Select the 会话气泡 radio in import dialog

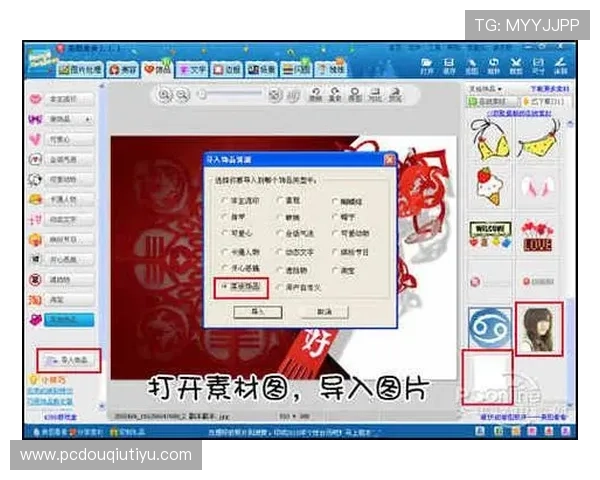point(280,233)
